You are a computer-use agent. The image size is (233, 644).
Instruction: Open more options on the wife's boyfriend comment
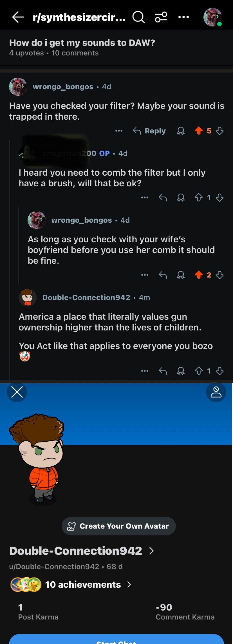point(145,275)
